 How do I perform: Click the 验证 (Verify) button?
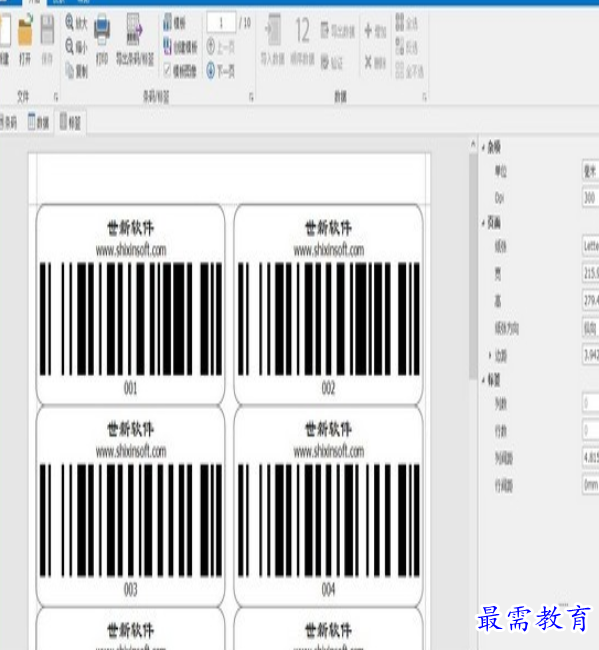[332, 63]
